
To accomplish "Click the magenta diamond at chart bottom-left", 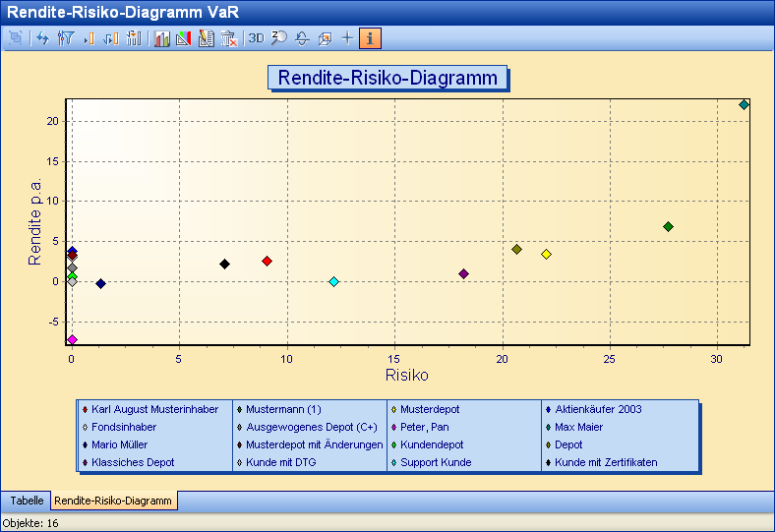I will coord(72,339).
